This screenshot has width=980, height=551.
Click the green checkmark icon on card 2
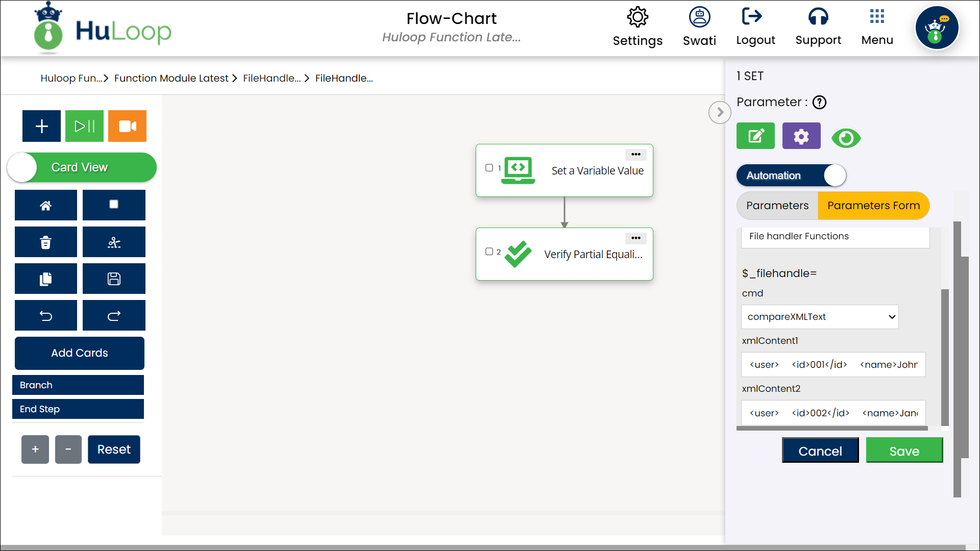(518, 254)
